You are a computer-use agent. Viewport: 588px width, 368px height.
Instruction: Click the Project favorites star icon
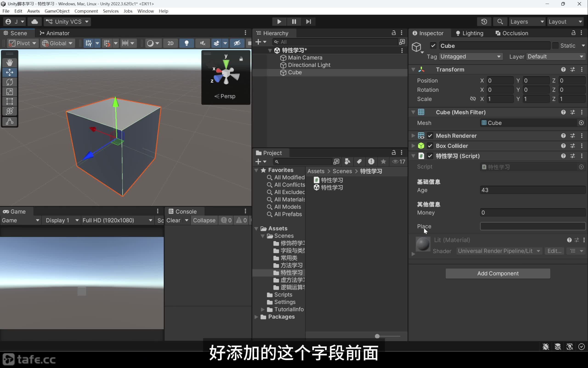click(383, 162)
